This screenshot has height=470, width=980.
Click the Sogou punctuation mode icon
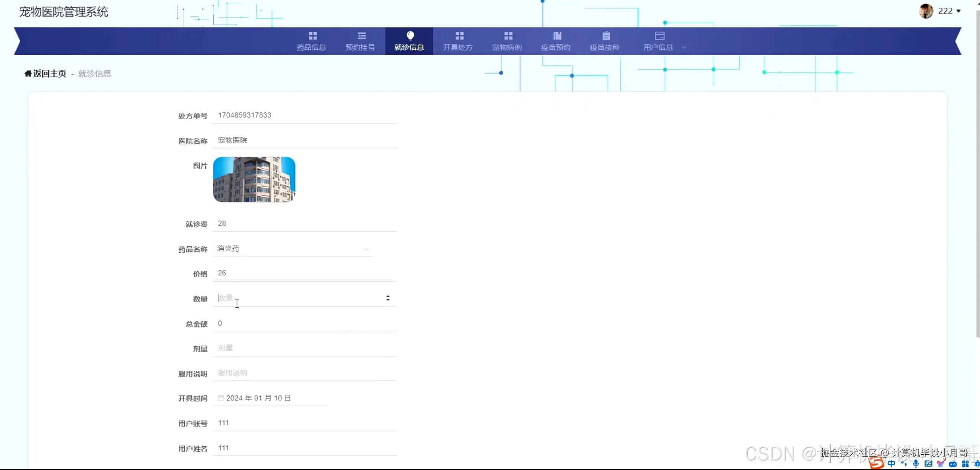click(904, 464)
